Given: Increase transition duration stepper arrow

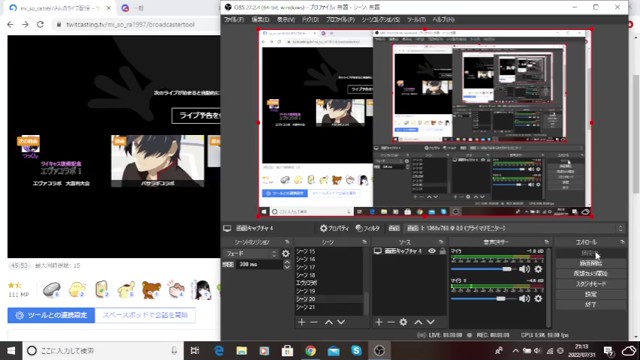Looking at the screenshot, I should pos(287,262).
